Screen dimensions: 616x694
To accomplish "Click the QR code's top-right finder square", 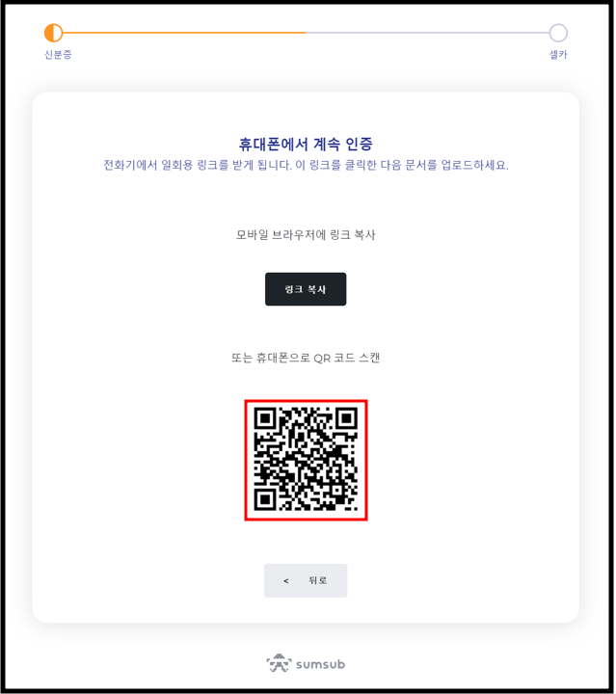I will pos(346,418).
